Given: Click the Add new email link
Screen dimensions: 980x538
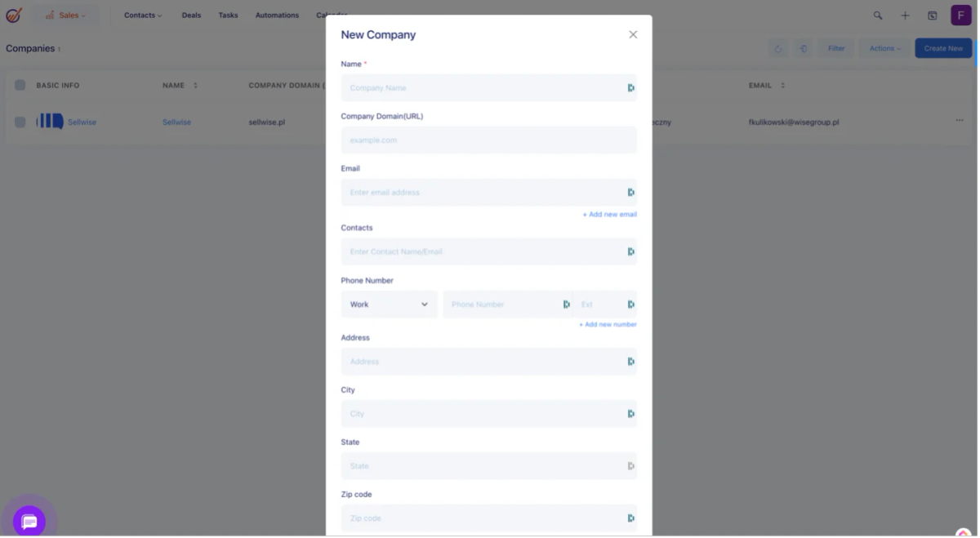Looking at the screenshot, I should tap(609, 215).
